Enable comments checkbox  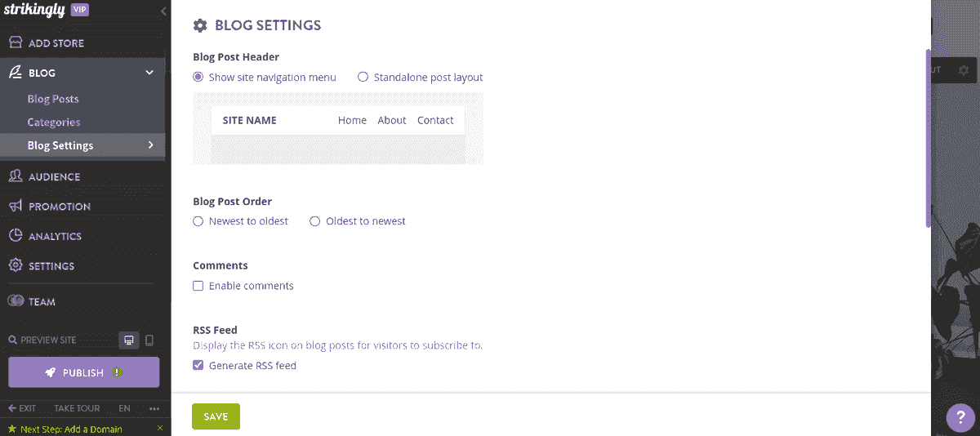pos(198,286)
